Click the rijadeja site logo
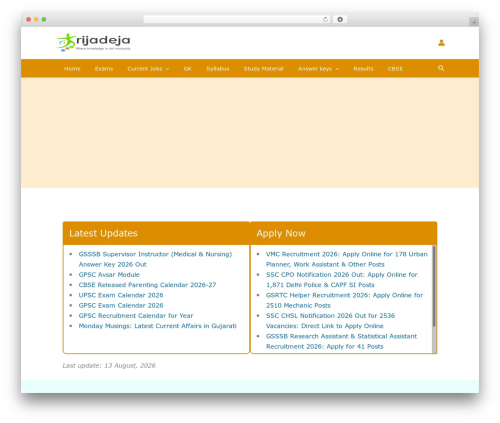Image resolution: width=500 pixels, height=423 pixels. pos(94,42)
